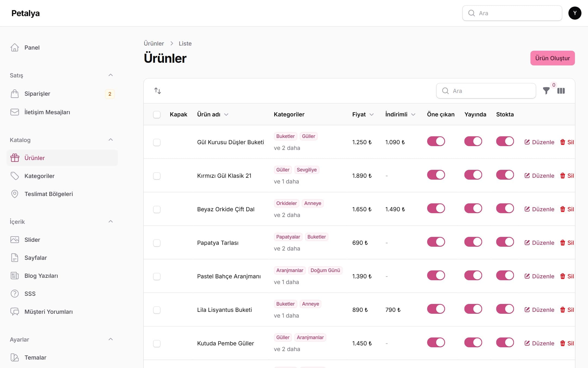Viewport: 588px width, 368px height.
Task: Click the trash icon for Gül Kurusu Düşler Buketi
Action: point(563,142)
